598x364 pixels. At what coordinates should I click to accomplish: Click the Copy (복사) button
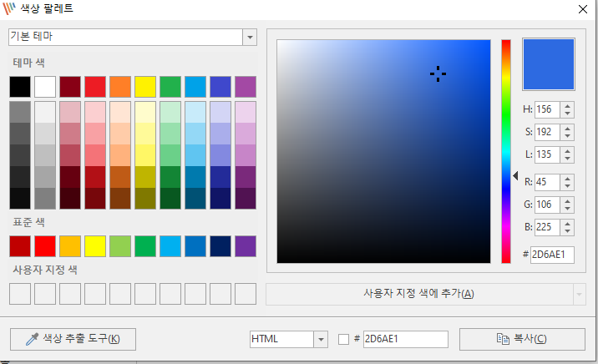pyautogui.click(x=522, y=339)
